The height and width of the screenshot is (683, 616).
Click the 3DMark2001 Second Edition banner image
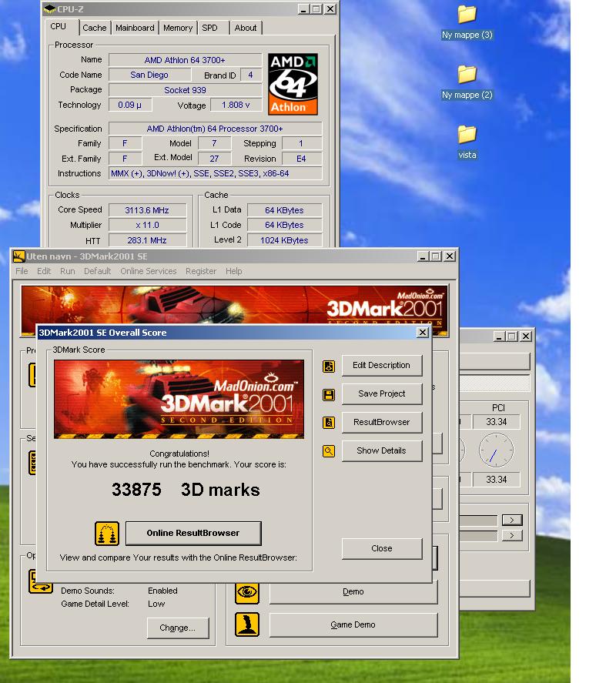(179, 399)
